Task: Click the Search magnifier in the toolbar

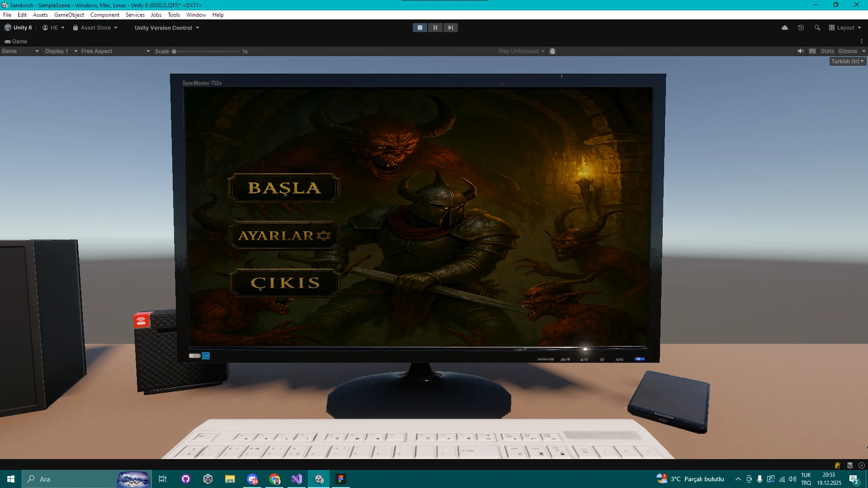Action: pos(817,28)
